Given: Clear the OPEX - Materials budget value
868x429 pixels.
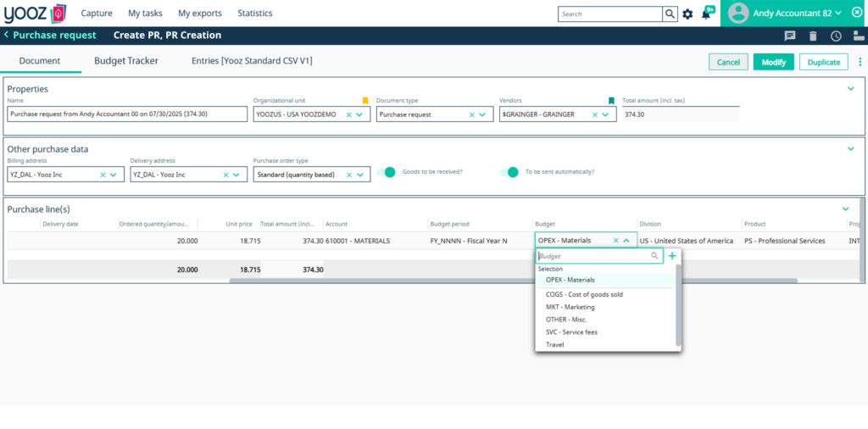Looking at the screenshot, I should click(615, 240).
